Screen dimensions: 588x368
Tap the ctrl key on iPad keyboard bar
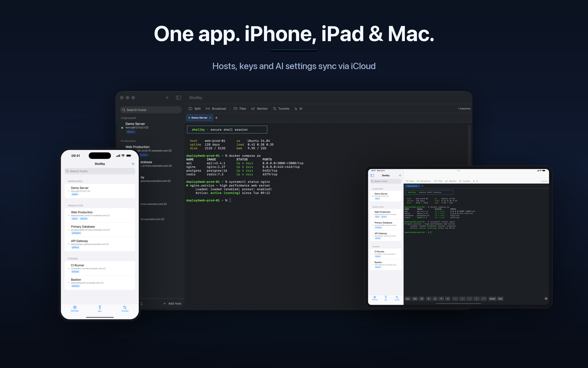(x=415, y=299)
